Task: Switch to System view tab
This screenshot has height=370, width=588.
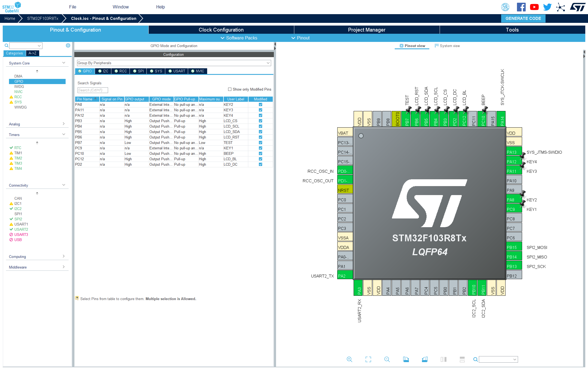Action: 447,46
